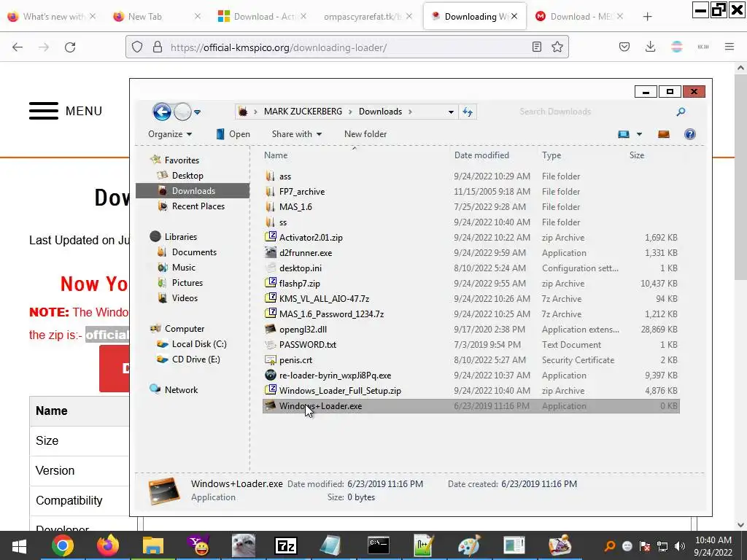Open the Organize menu

point(170,134)
